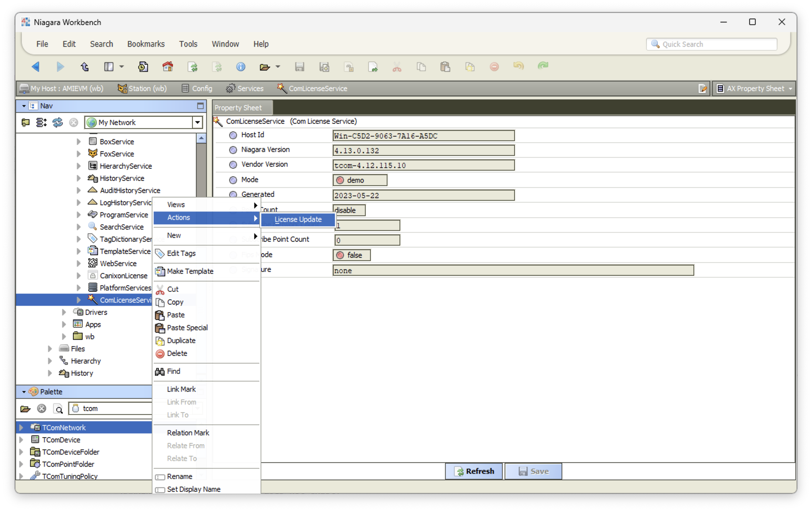This screenshot has width=812, height=511.
Task: Click the Up Level arrow icon
Action: click(x=85, y=67)
